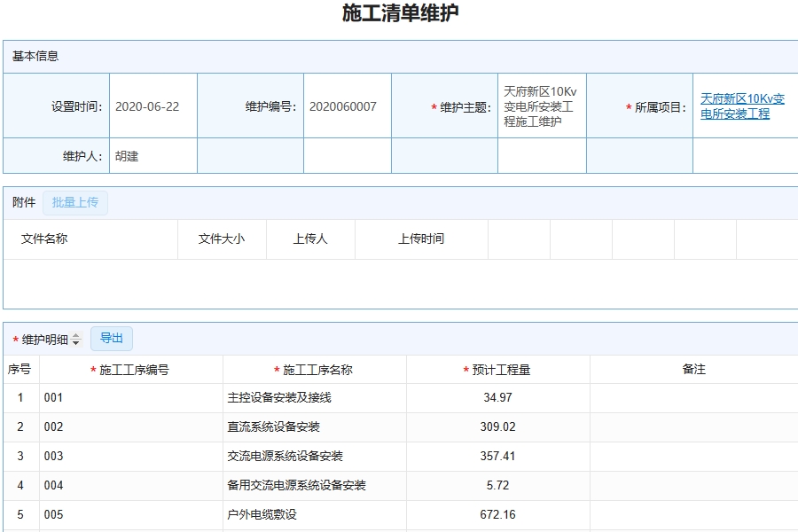Image resolution: width=798 pixels, height=532 pixels.
Task: Click the 维护编号 field showing 2020060007
Action: [345, 106]
